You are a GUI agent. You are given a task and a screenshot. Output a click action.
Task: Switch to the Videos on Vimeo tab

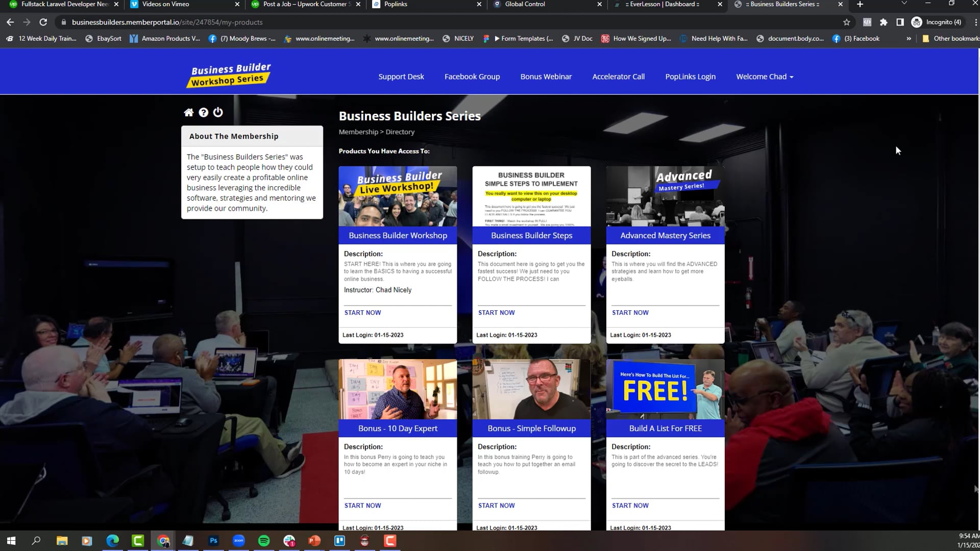point(184,4)
